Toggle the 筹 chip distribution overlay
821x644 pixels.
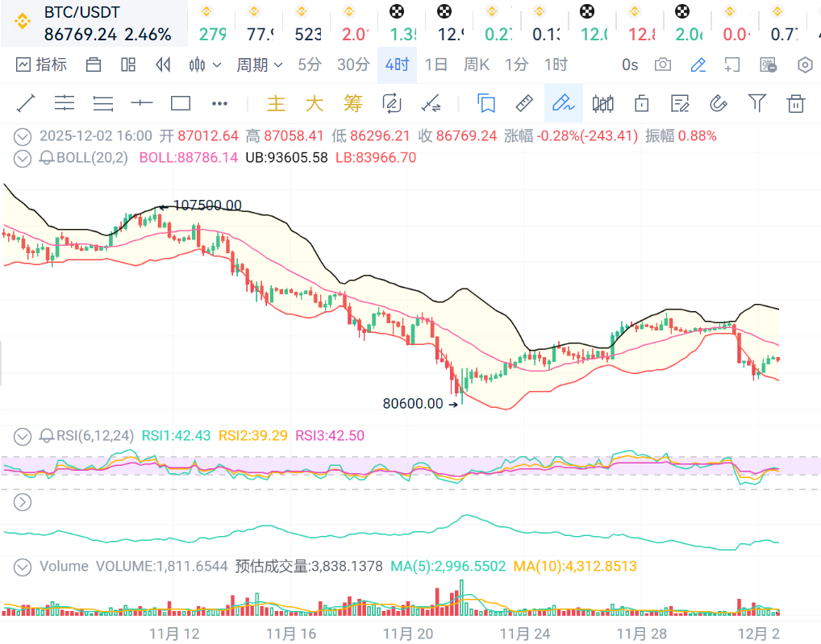(x=353, y=103)
